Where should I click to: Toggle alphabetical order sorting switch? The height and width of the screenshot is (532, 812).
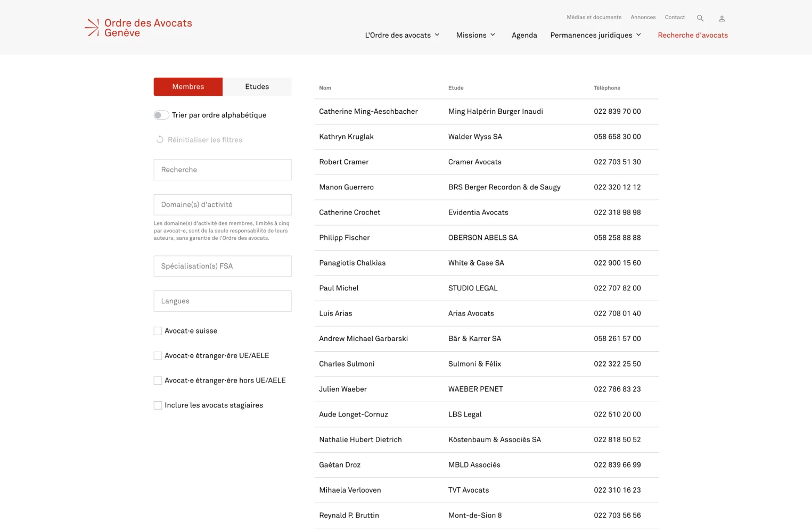[161, 115]
